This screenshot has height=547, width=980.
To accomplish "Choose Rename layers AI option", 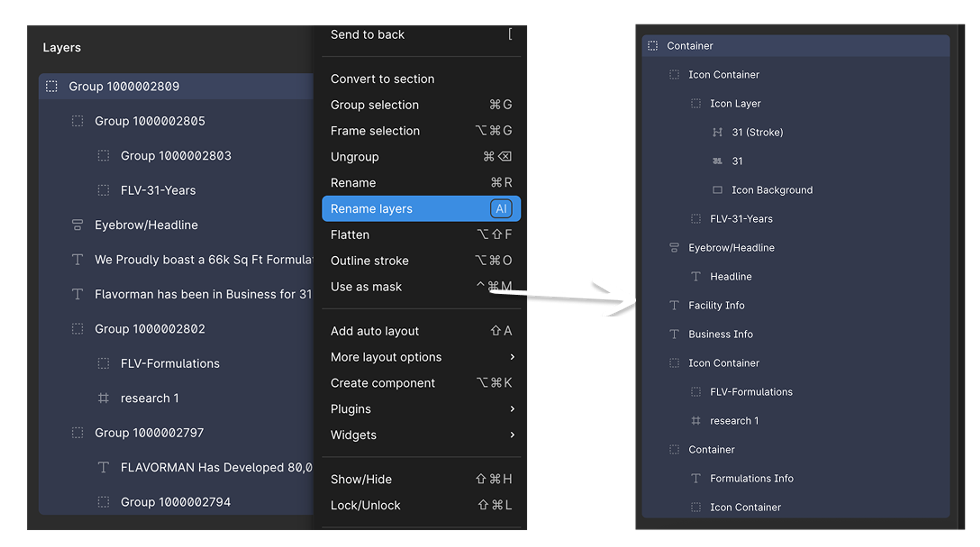I will (421, 209).
